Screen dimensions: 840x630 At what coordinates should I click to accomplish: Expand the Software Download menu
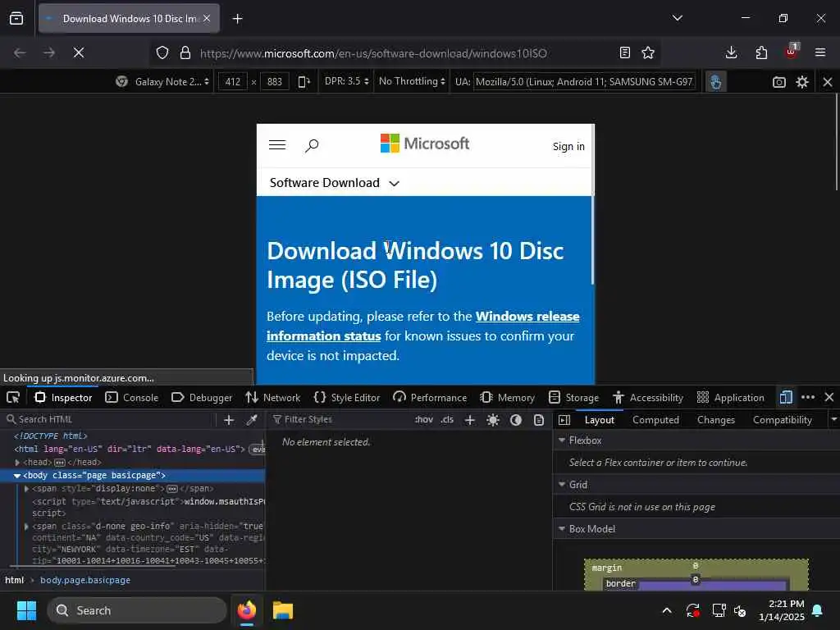[335, 183]
